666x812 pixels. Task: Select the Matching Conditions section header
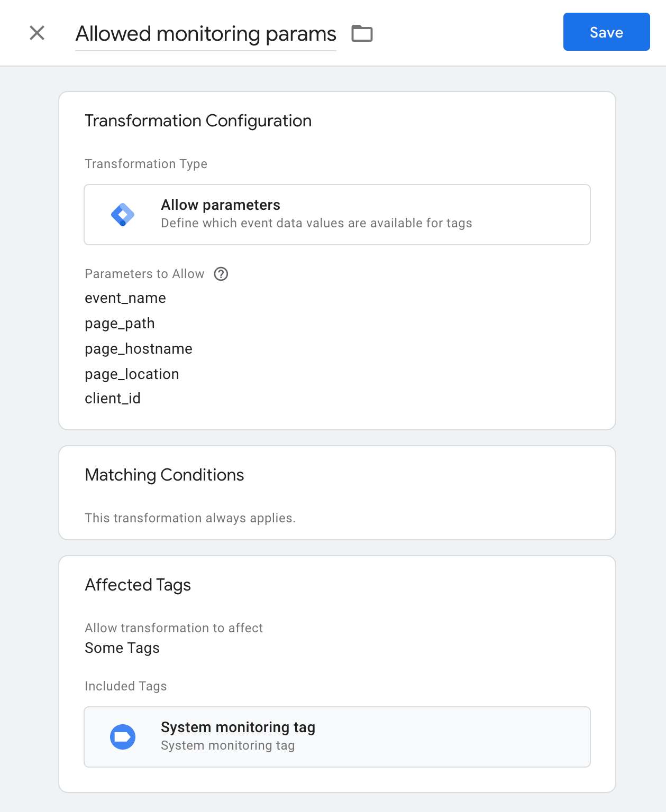(x=164, y=475)
